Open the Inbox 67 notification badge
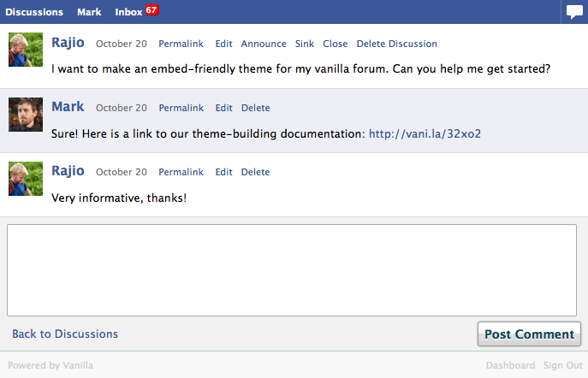The image size is (588, 378). 151,10
